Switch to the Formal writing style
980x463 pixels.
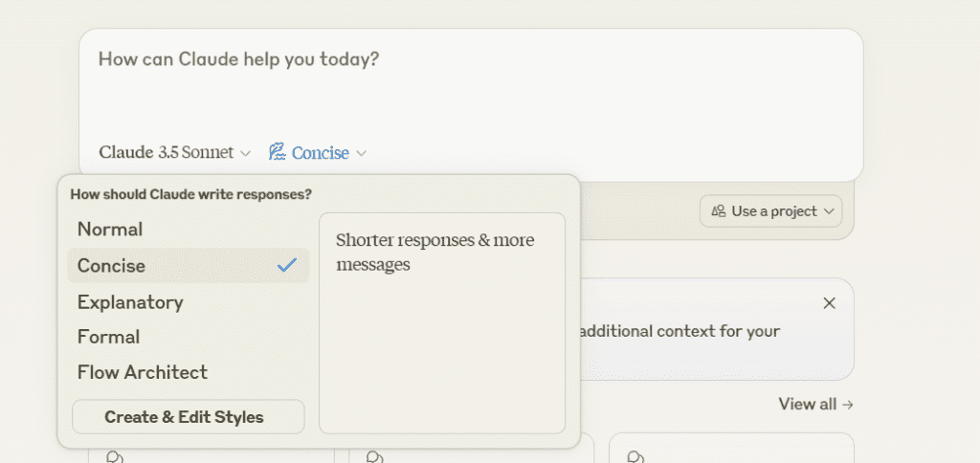(x=109, y=337)
